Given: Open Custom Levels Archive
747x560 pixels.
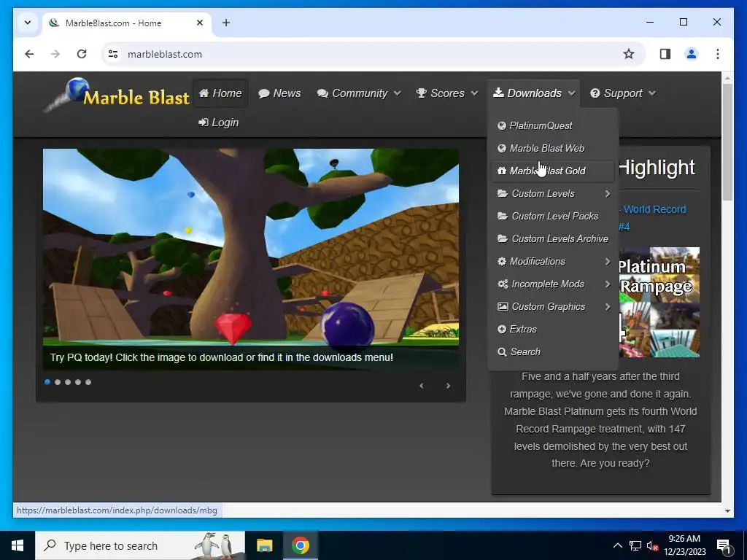Looking at the screenshot, I should click(x=553, y=238).
